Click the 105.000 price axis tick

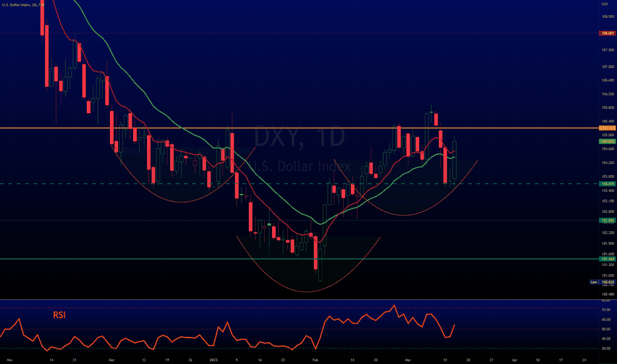pyautogui.click(x=608, y=135)
